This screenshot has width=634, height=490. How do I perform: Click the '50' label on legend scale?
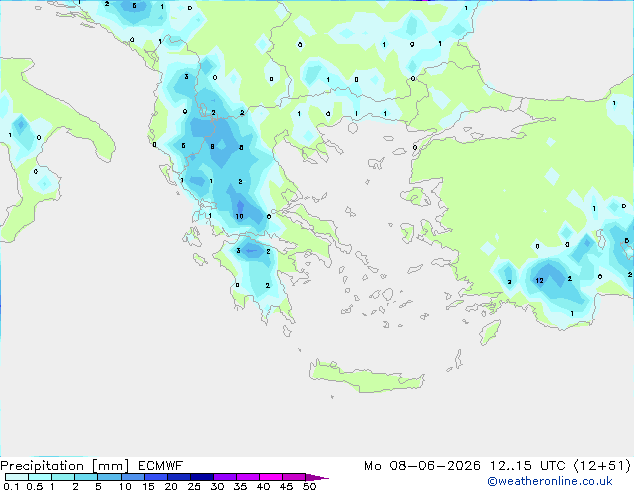(309, 486)
